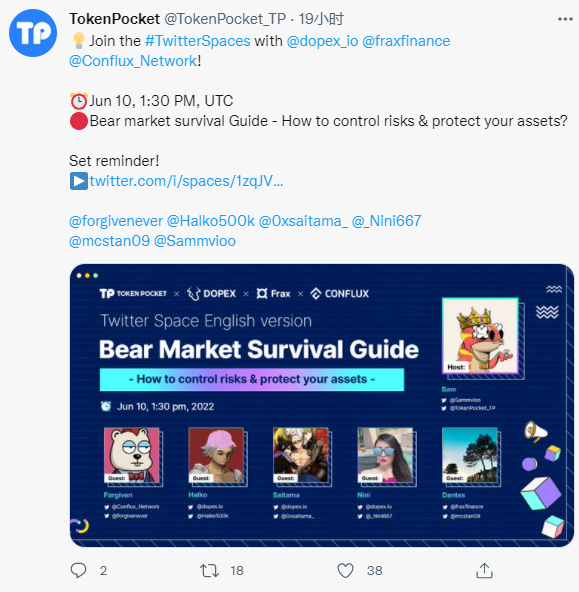Like the tweet with heart icon
579x592 pixels.
(345, 570)
